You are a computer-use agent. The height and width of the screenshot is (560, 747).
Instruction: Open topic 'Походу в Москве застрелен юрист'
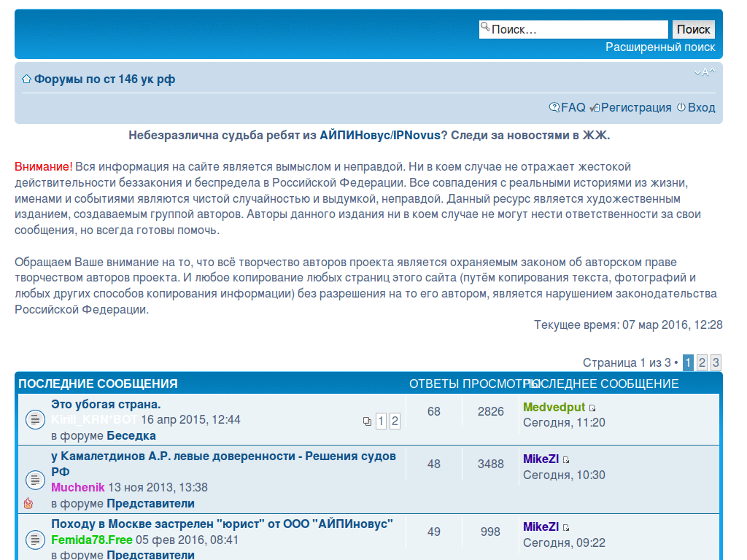(x=222, y=524)
